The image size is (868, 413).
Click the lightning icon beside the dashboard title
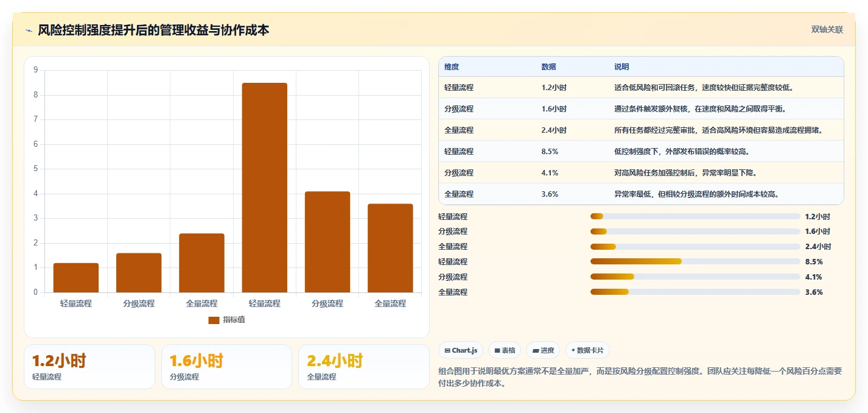tap(29, 30)
